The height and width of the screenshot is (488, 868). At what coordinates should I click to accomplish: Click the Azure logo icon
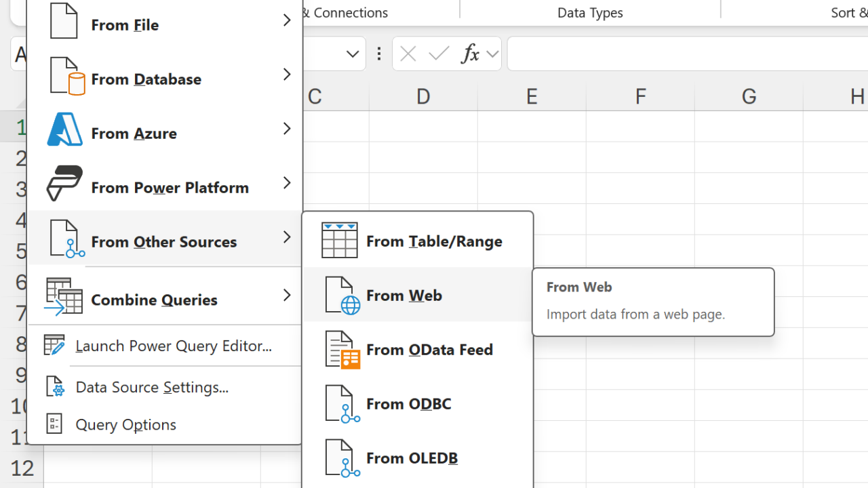pos(64,129)
